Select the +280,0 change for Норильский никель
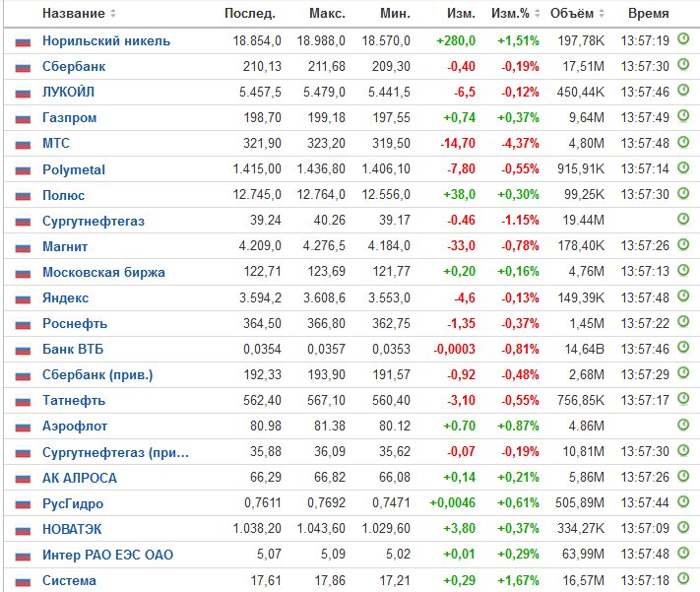 [x=456, y=41]
